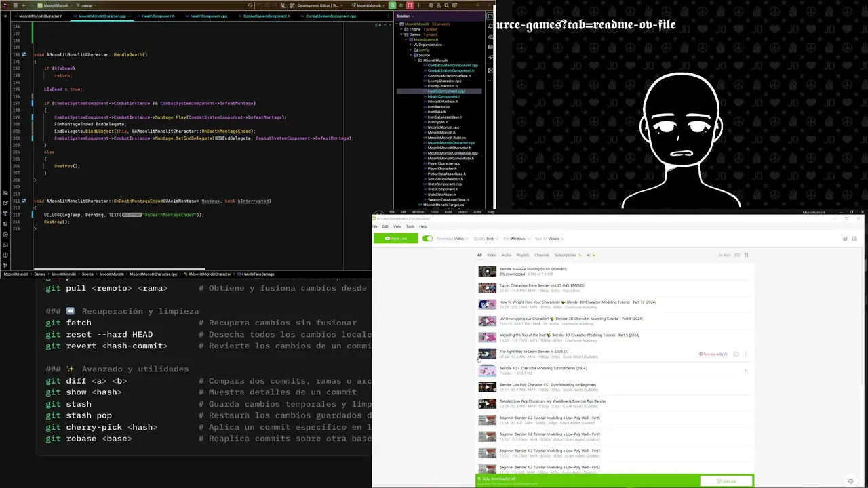The width and height of the screenshot is (868, 488).
Task: Expand the Dependencies node in Solution tree
Action: pyautogui.click(x=410, y=45)
